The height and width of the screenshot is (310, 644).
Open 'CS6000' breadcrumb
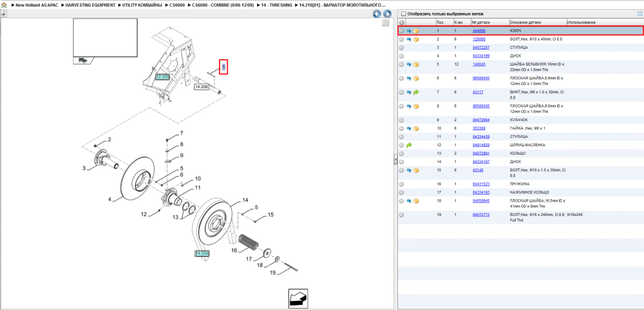coord(177,5)
